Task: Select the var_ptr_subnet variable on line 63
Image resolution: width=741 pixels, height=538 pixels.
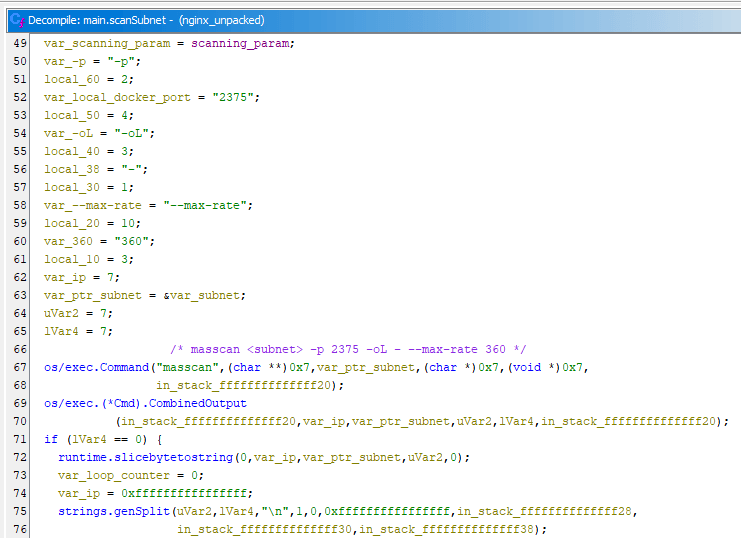Action: click(93, 295)
